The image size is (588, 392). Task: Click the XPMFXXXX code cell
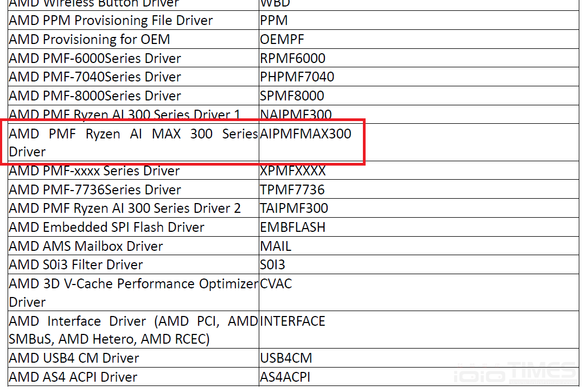tap(419, 170)
